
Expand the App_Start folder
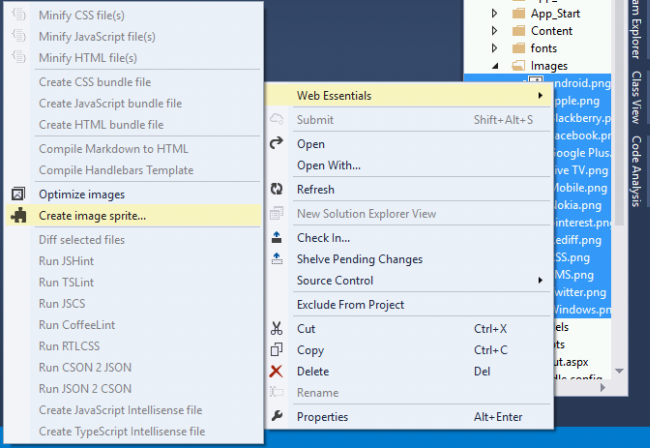pyautogui.click(x=494, y=14)
